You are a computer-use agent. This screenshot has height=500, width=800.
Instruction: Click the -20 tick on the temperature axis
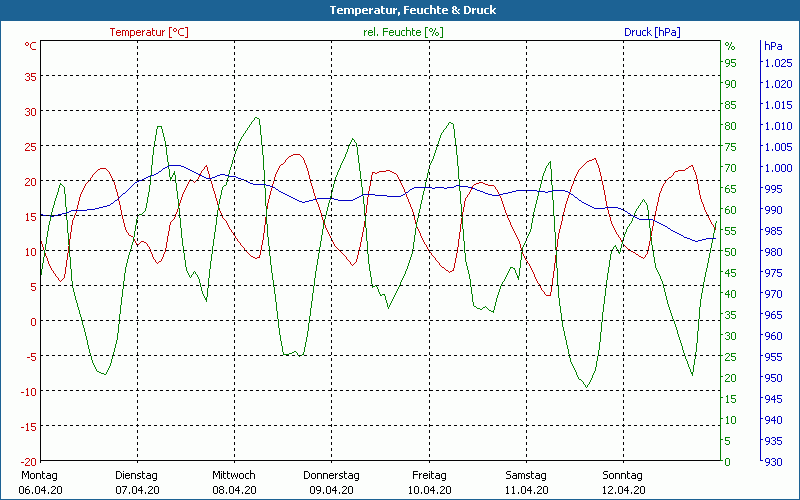tap(28, 461)
